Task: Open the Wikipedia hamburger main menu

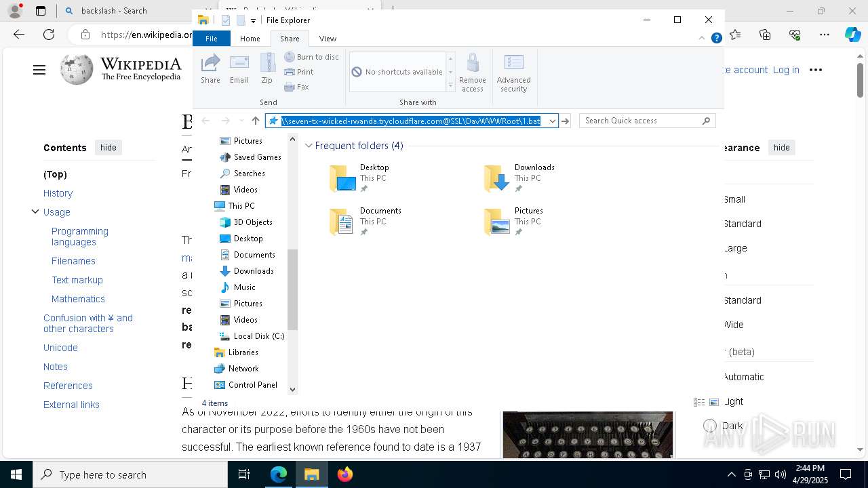Action: pos(39,70)
